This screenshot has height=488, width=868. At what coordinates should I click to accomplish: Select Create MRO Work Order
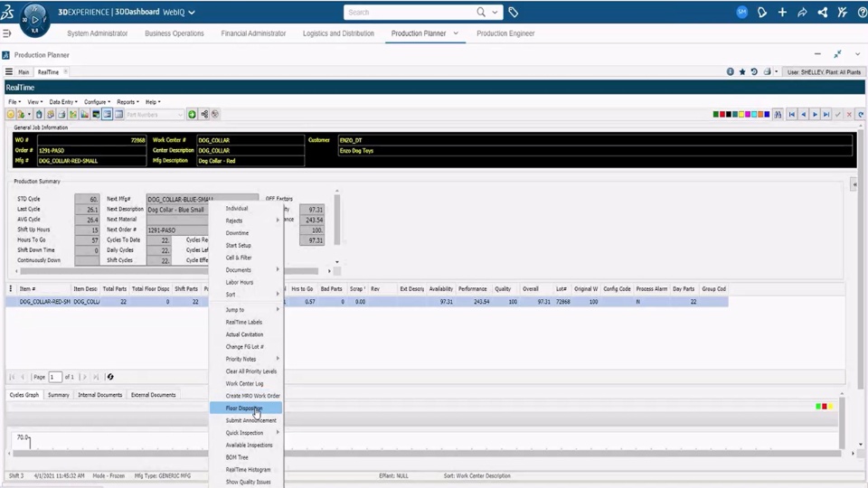pos(246,396)
